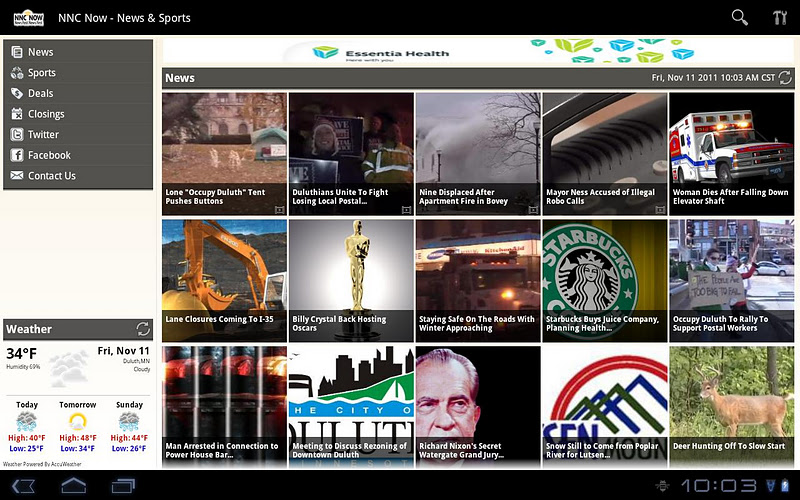Click the News sidebar icon
800x500 pixels.
pos(17,52)
